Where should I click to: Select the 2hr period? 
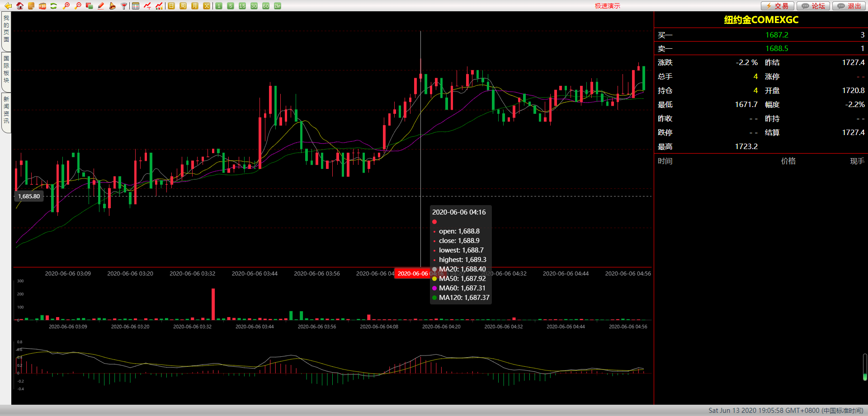(278, 6)
